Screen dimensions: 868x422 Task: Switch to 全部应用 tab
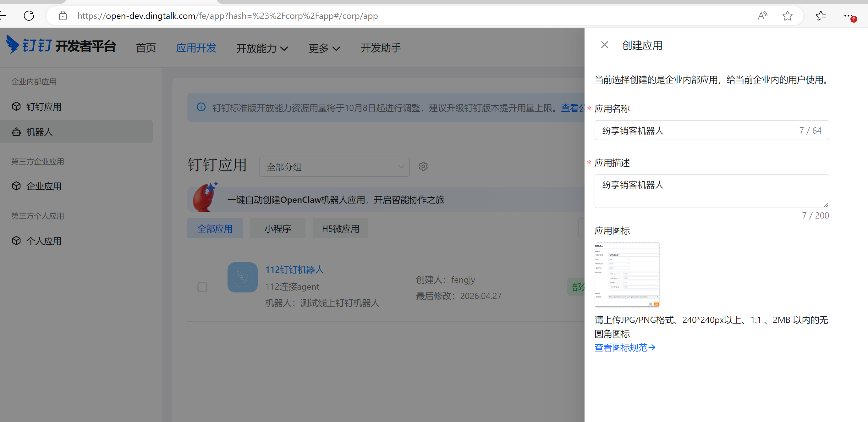pos(215,229)
